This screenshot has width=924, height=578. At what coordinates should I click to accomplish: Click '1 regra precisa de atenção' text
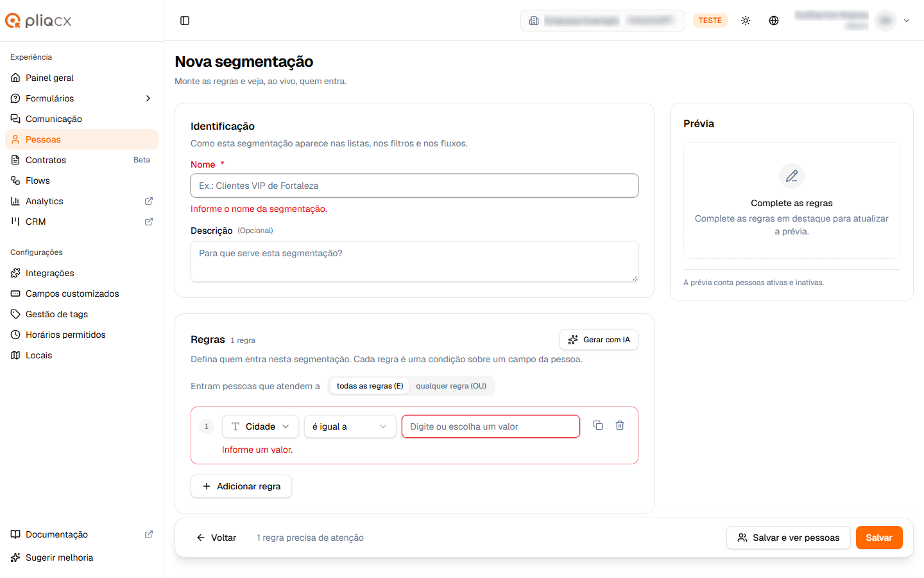[310, 538]
